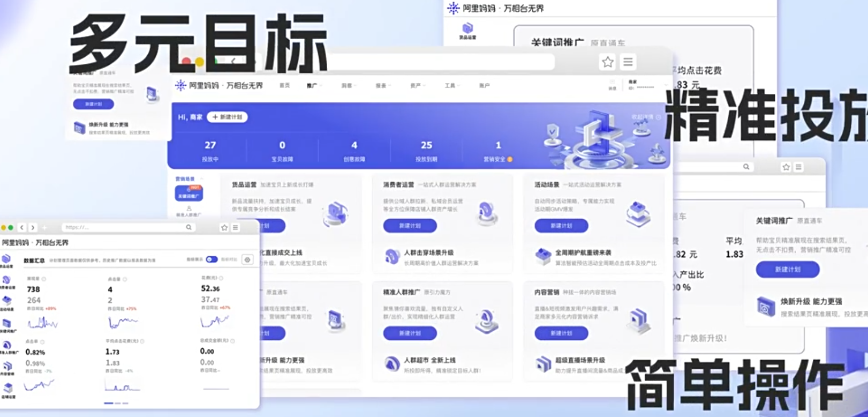Click 新建计划 in the 精准人群推广 card
The image size is (868, 417).
[410, 333]
